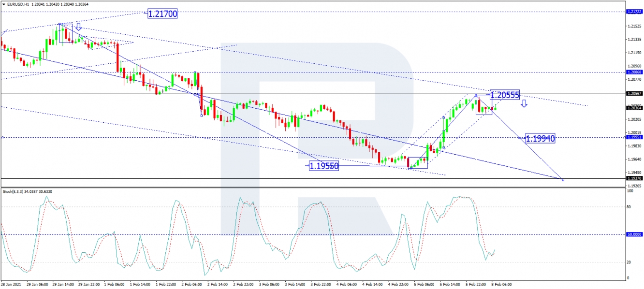Click the 1.19370 black price axis marker
Viewport: 644px width, 289px height.
634,178
